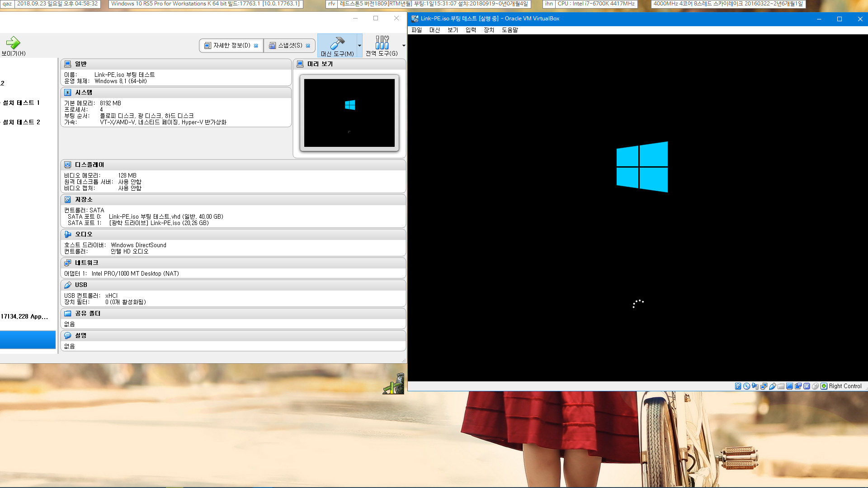
Task: Select the highlighted blue VM list entry
Action: (x=28, y=339)
